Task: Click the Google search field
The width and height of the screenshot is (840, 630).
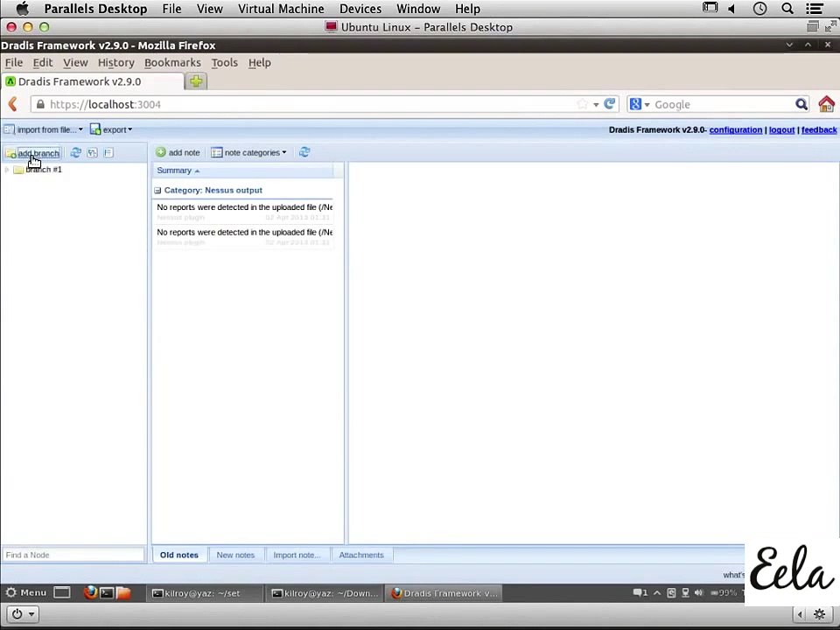Action: coord(722,104)
